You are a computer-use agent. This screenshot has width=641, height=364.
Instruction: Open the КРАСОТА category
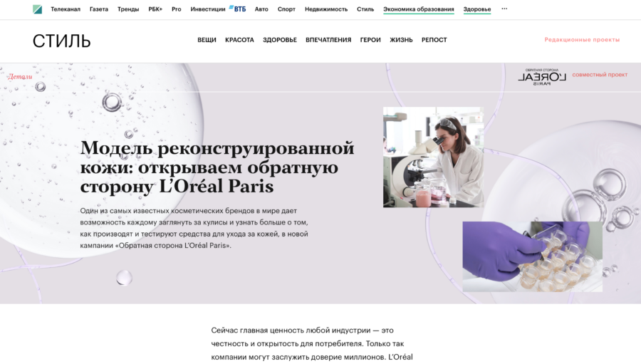(239, 40)
